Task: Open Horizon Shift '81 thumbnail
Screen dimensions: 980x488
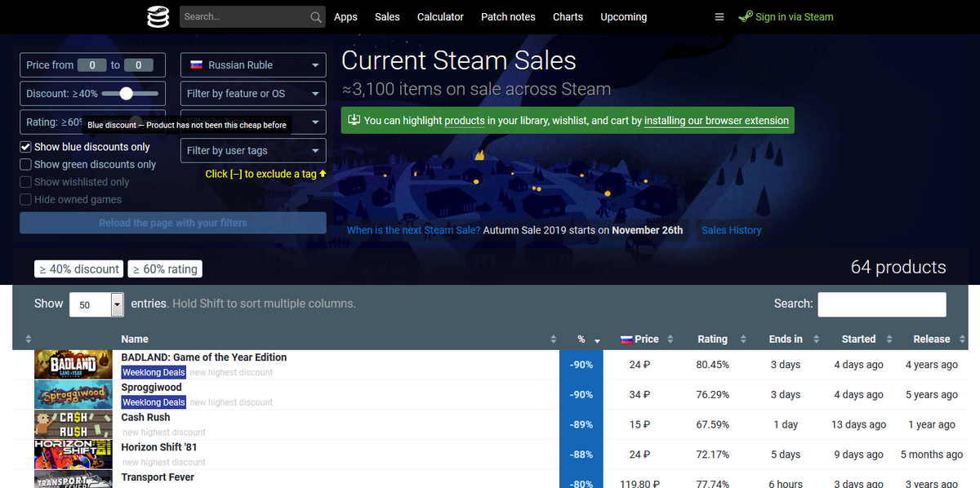Action: [73, 455]
